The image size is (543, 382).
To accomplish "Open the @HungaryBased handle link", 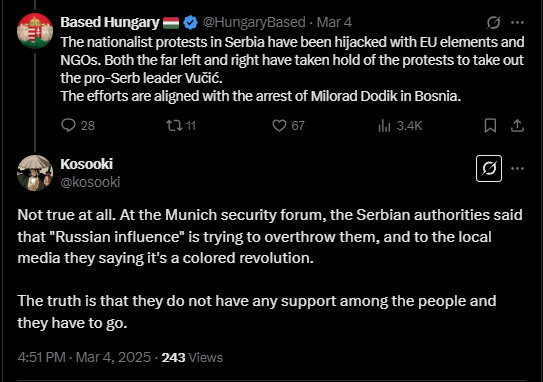I will [x=254, y=23].
